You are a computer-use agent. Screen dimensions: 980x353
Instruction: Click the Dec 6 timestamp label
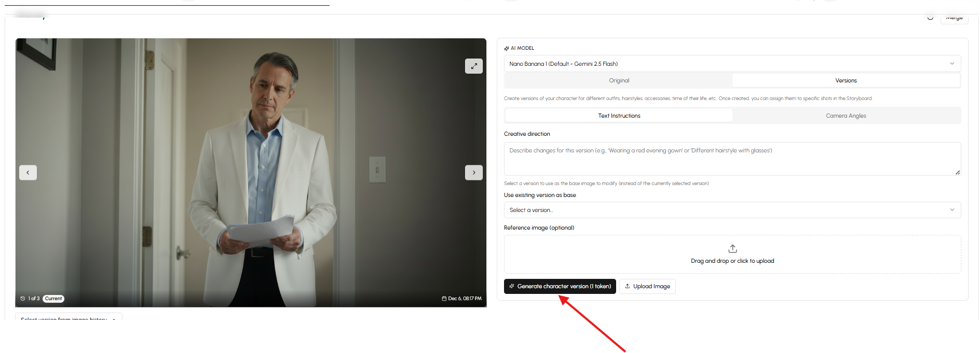461,299
